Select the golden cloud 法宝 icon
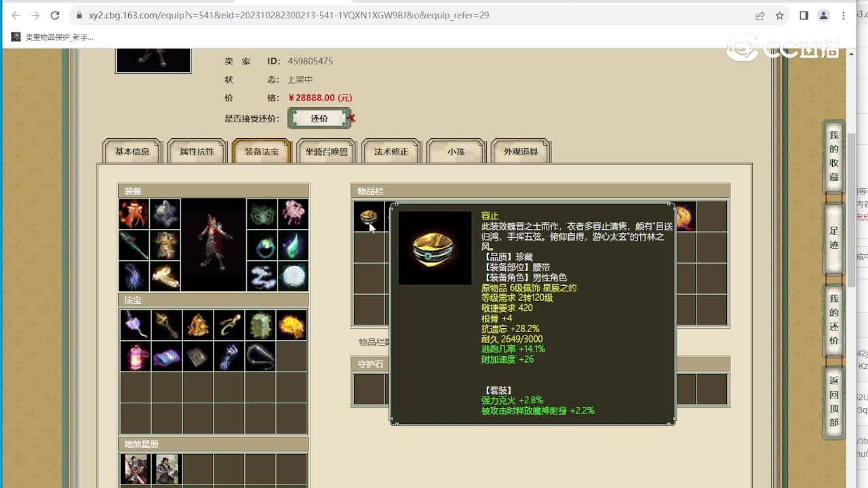868x488 pixels. (x=291, y=325)
